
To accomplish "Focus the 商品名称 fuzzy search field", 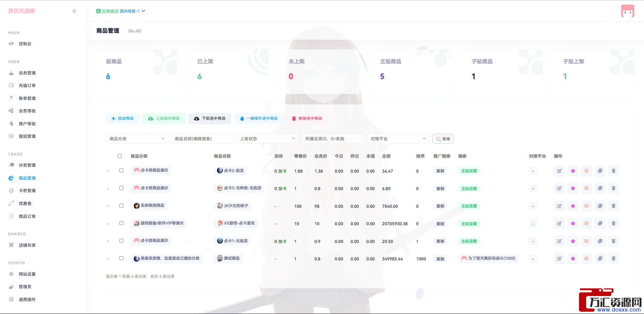I will [202, 139].
